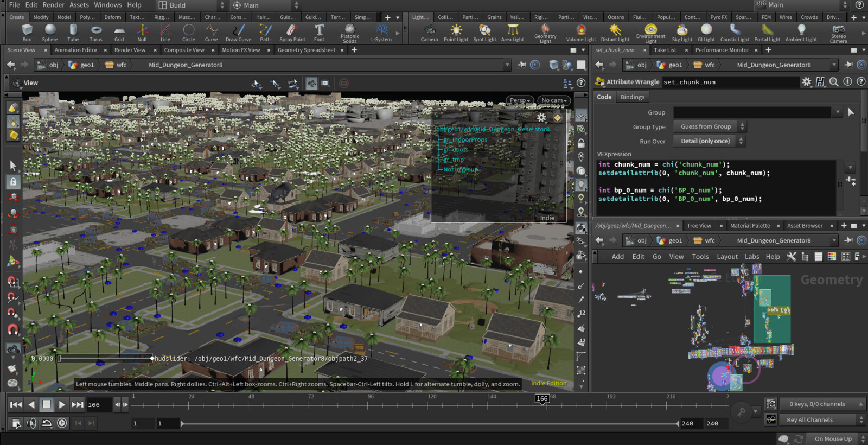This screenshot has height=445, width=868.
Task: Open the Key All Channels dropdown
Action: tap(822, 420)
